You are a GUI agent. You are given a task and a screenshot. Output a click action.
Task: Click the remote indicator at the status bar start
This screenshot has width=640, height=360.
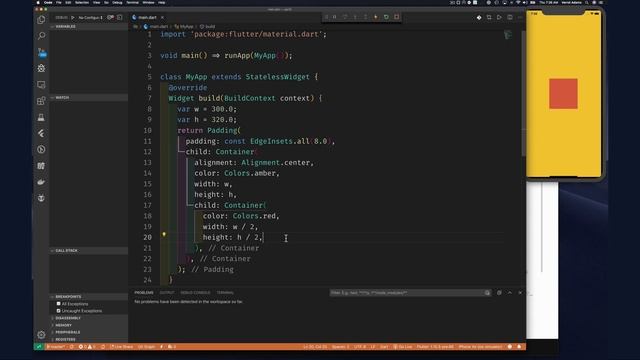39,347
